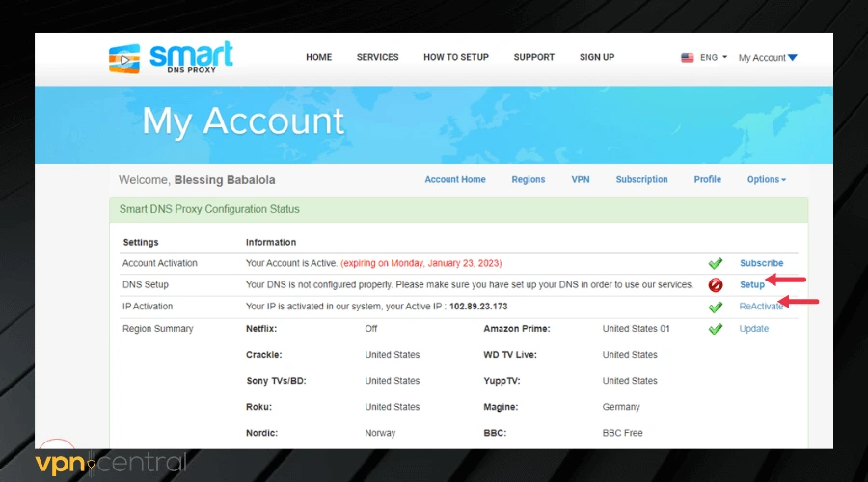This screenshot has width=868, height=482.
Task: Click the DNS Setup row label
Action: pyautogui.click(x=145, y=285)
